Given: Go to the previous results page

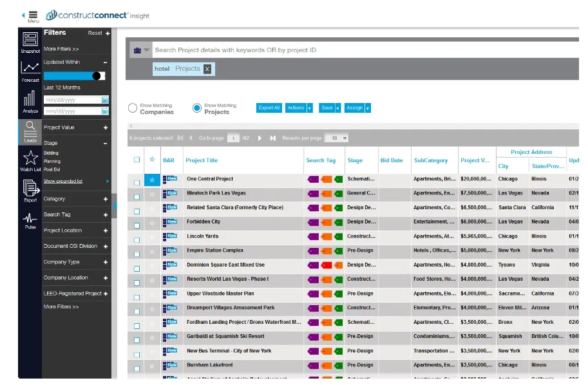Looking at the screenshot, I should pos(191,138).
